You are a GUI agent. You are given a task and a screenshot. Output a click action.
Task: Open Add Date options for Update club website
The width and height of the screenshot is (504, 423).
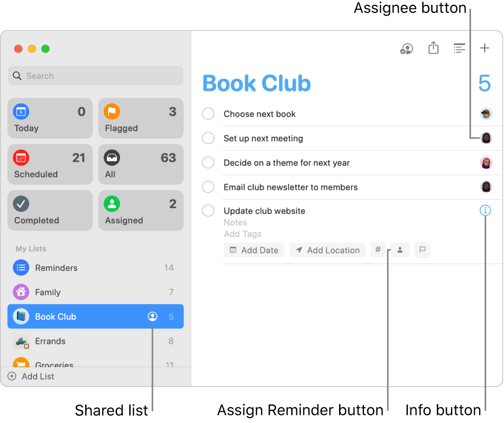click(254, 250)
